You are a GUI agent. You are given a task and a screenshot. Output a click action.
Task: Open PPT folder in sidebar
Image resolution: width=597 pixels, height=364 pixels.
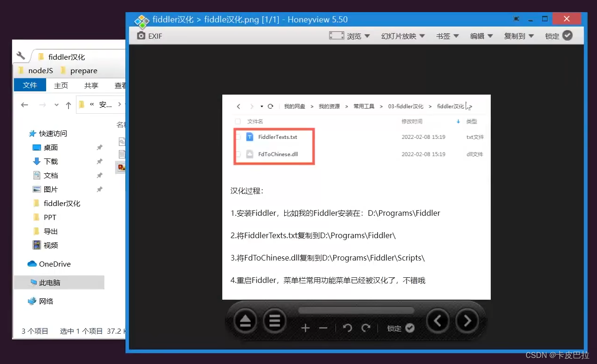44,217
